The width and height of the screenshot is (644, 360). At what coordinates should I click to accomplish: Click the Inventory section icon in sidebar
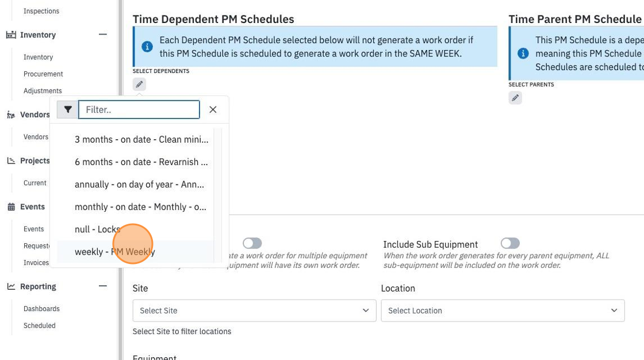11,35
